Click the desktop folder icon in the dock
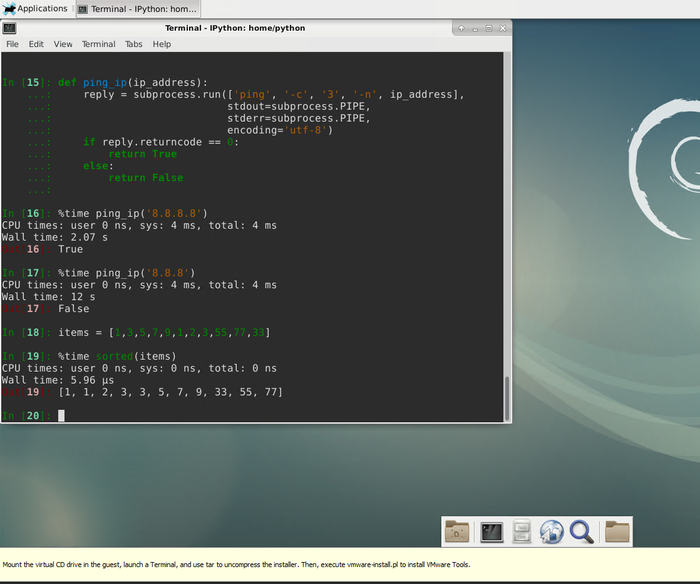The width and height of the screenshot is (700, 584). click(457, 532)
